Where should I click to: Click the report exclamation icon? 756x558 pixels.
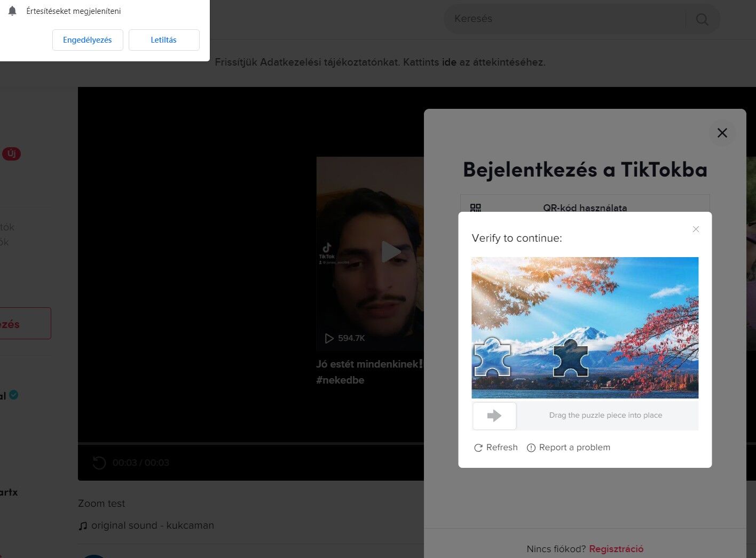tap(531, 448)
